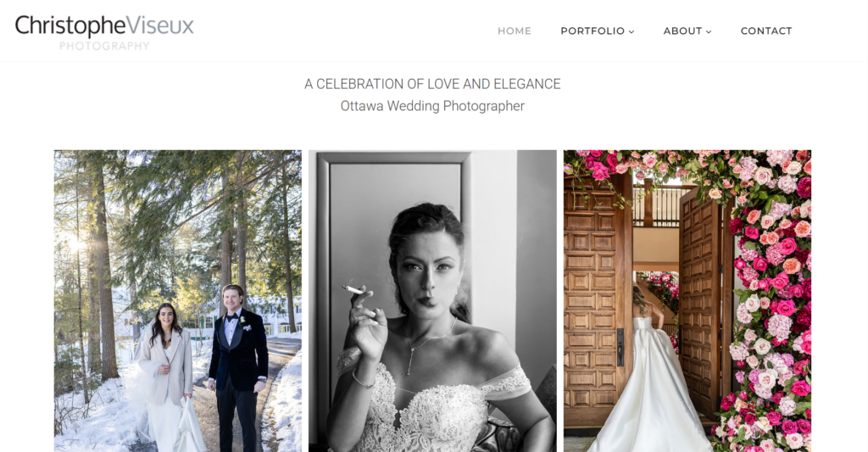Open the snowy forest couple photo
This screenshot has width=868, height=452.
[178, 301]
